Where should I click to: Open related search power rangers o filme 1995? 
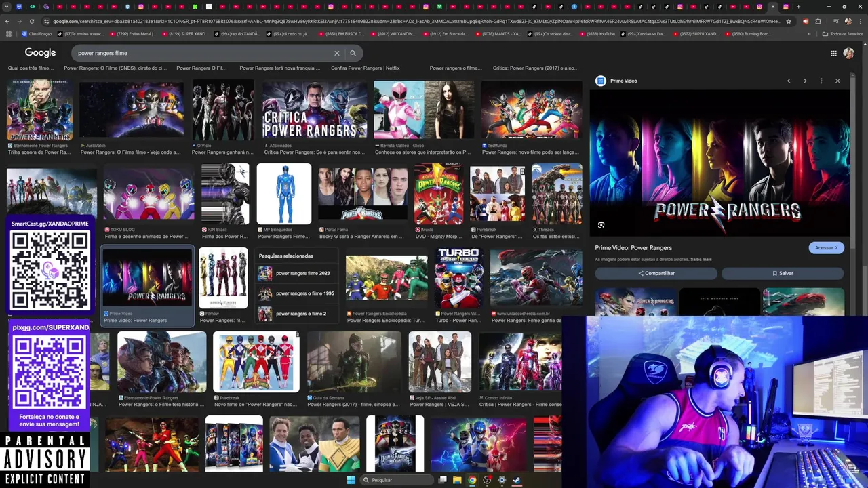click(x=296, y=293)
